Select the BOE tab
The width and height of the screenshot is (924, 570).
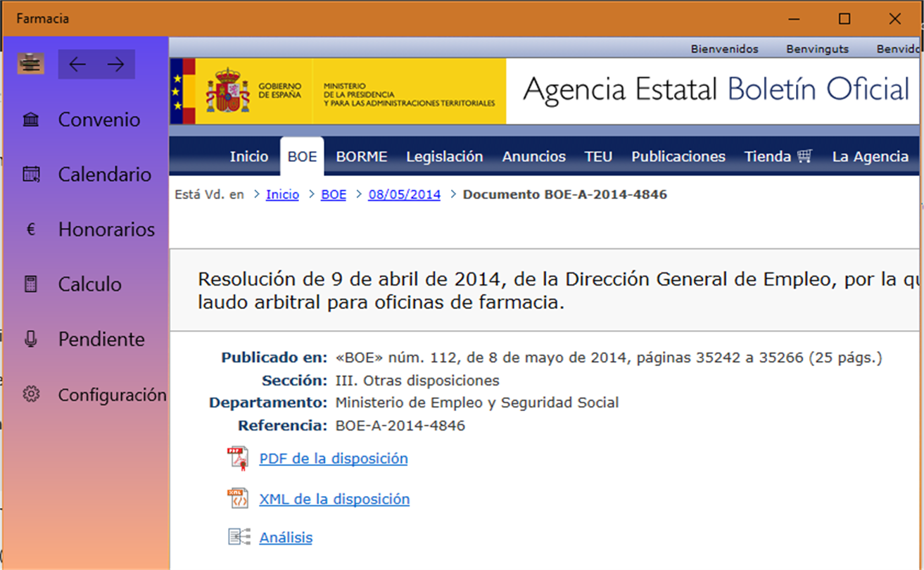pyautogui.click(x=303, y=156)
